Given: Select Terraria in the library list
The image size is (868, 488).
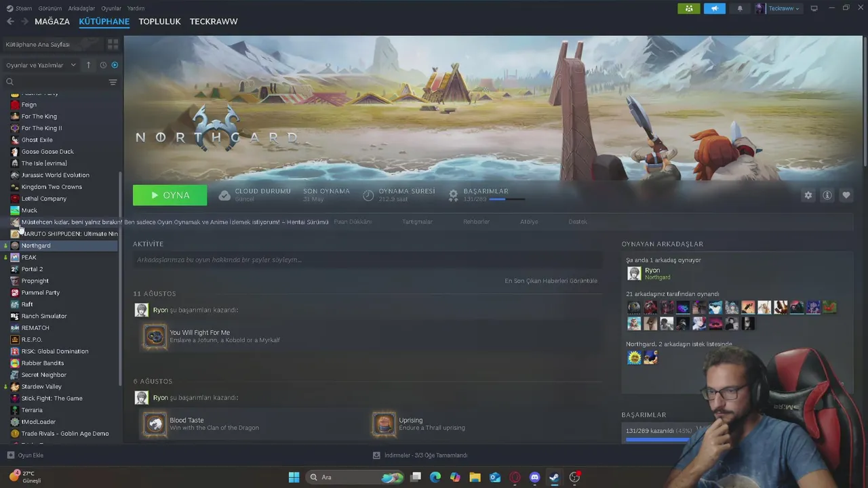Looking at the screenshot, I should point(32,410).
